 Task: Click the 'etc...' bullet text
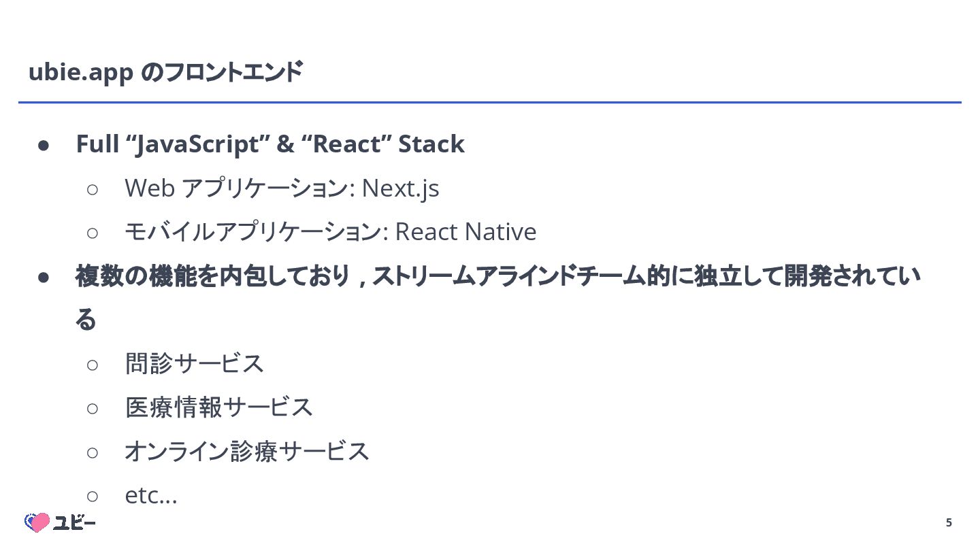point(151,495)
